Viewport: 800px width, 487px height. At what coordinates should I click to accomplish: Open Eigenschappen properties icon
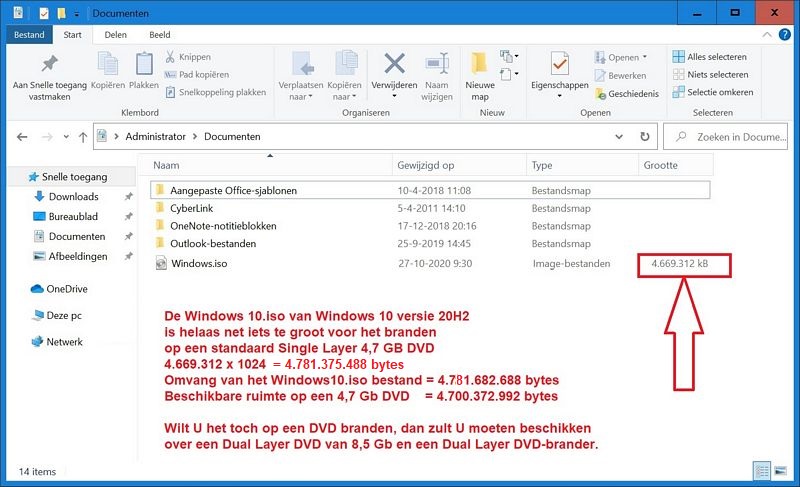560,65
